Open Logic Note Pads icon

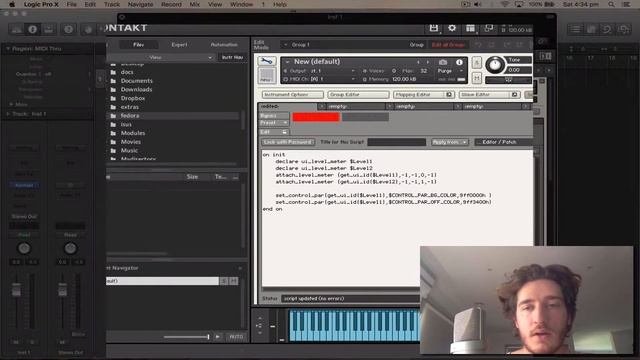591,29
